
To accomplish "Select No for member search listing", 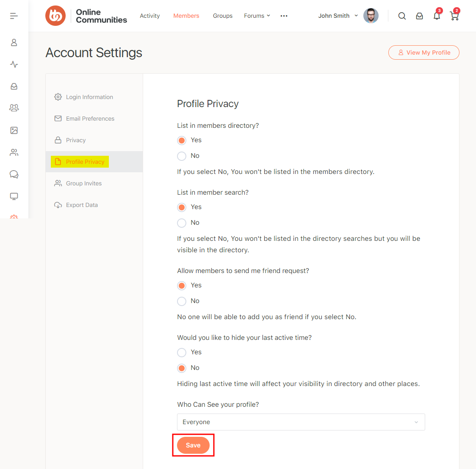I will (x=182, y=223).
